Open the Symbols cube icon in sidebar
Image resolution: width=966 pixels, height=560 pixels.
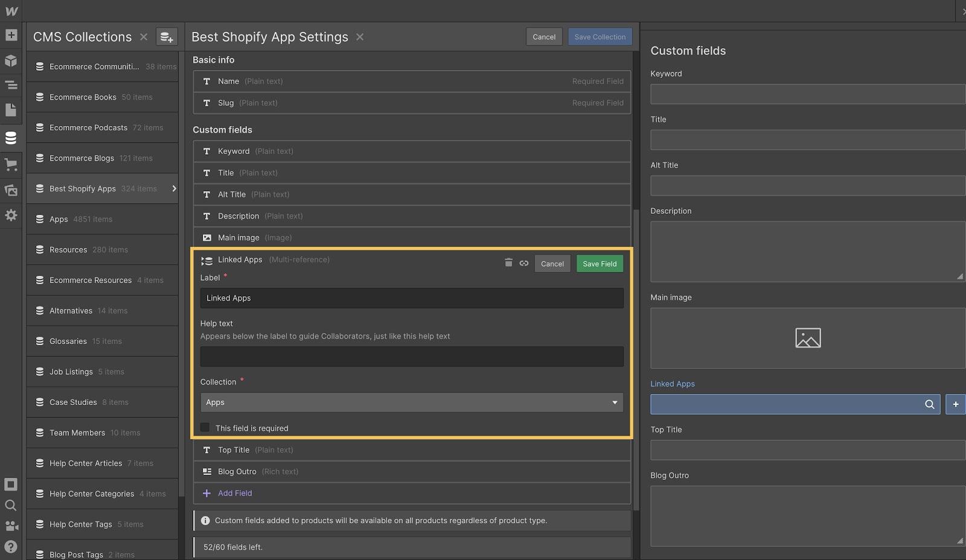coord(11,60)
